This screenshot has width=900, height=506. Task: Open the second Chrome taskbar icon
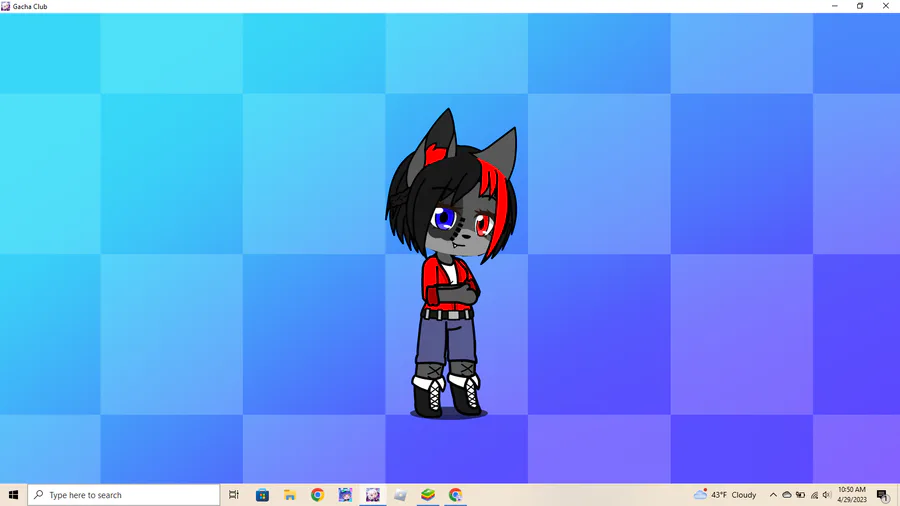tap(455, 495)
